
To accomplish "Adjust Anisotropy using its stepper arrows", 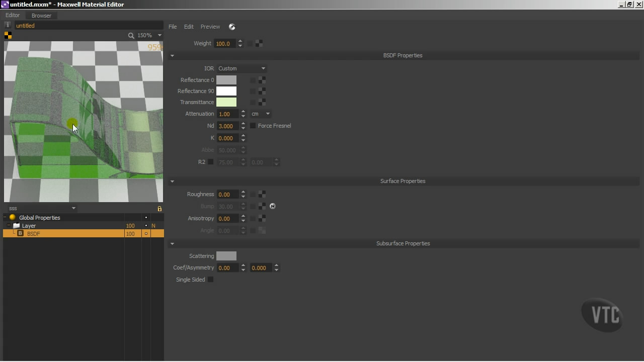I will (x=244, y=218).
